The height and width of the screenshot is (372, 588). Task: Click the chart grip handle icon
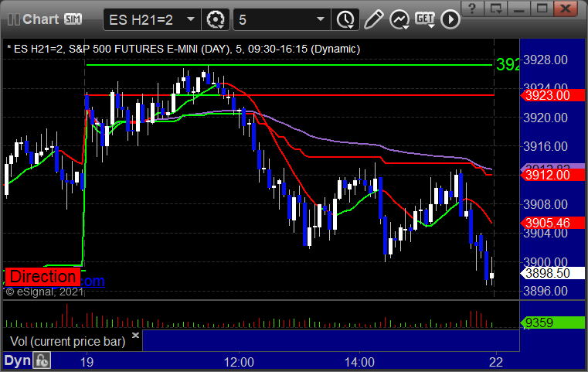14,19
